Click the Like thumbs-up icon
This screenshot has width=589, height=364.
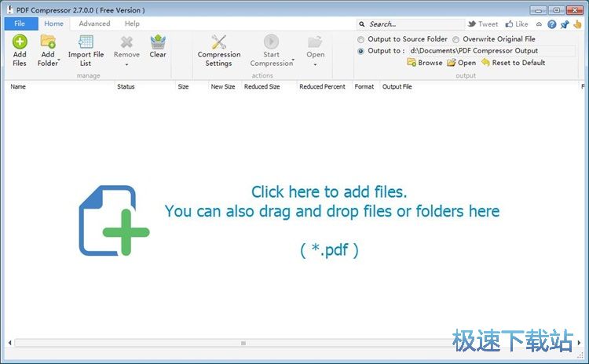click(x=509, y=24)
